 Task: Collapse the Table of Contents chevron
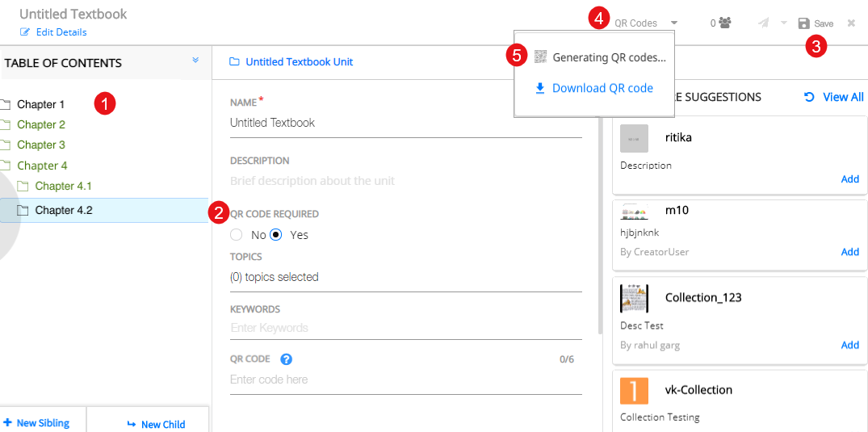195,61
